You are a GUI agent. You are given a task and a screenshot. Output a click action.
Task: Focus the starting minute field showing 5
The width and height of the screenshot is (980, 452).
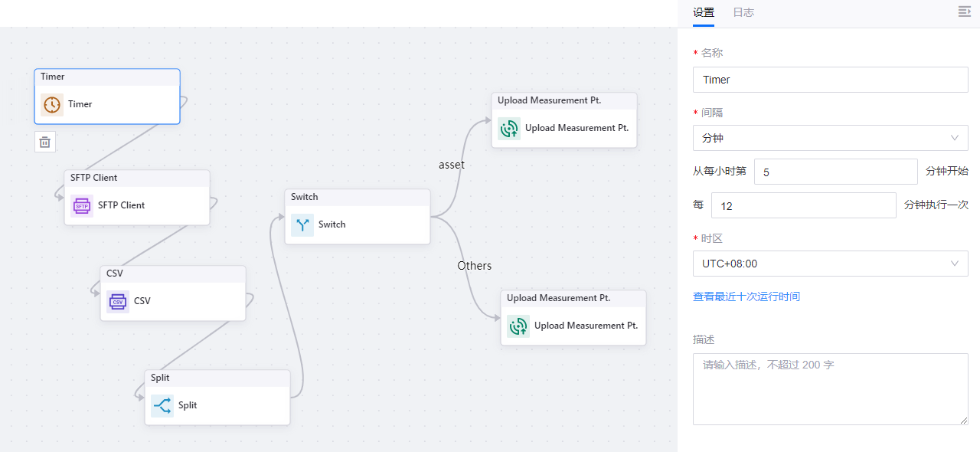835,172
